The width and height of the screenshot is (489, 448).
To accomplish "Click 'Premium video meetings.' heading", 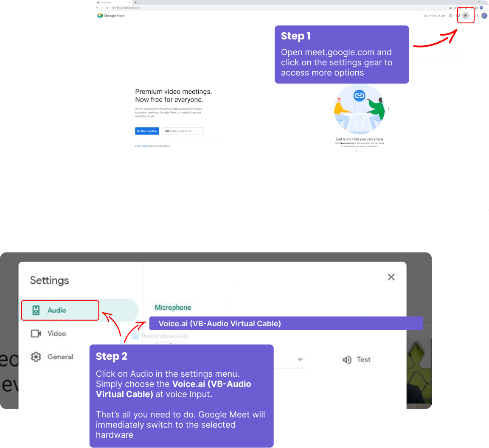I will [x=173, y=92].
